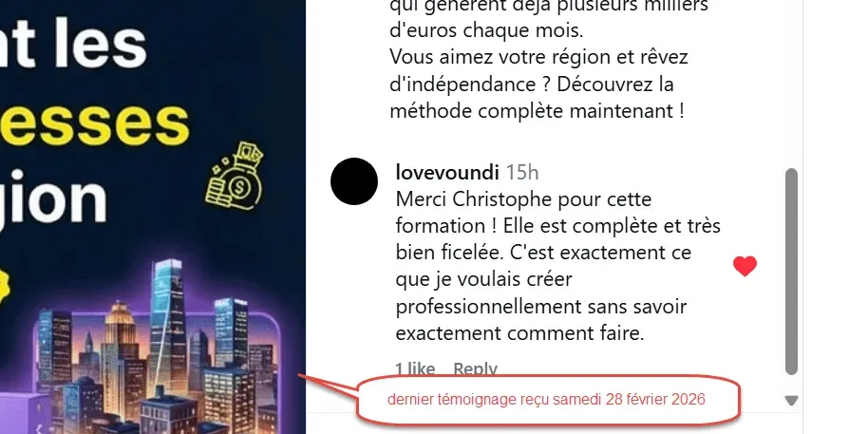This screenshot has width=868, height=434.
Task: Click the comments panel scrollbar thumb
Action: click(792, 272)
